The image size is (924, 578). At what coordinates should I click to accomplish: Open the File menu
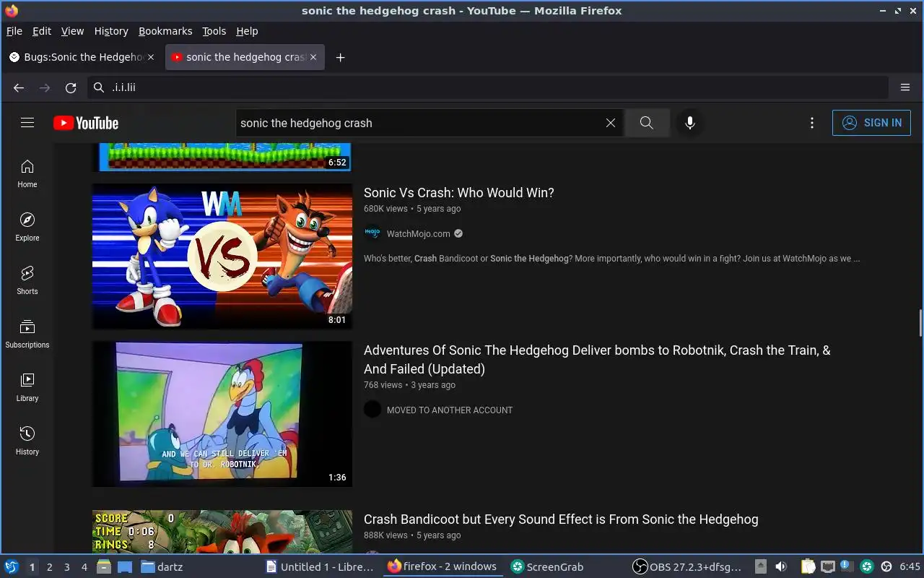tap(14, 31)
